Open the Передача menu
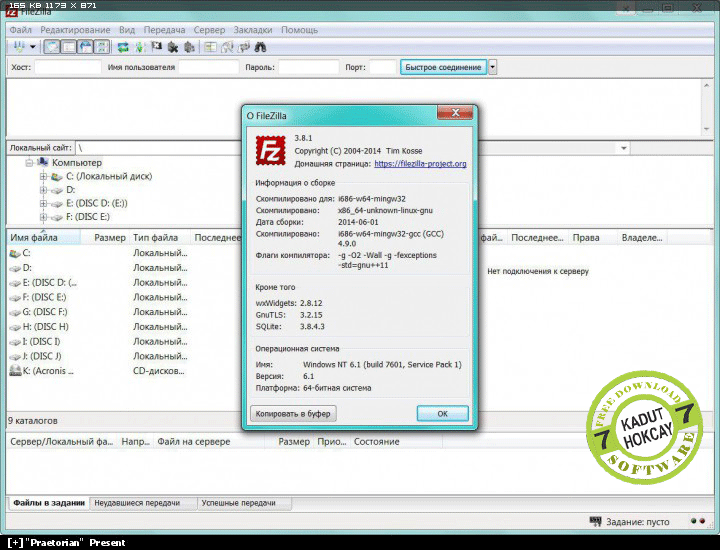 click(164, 30)
